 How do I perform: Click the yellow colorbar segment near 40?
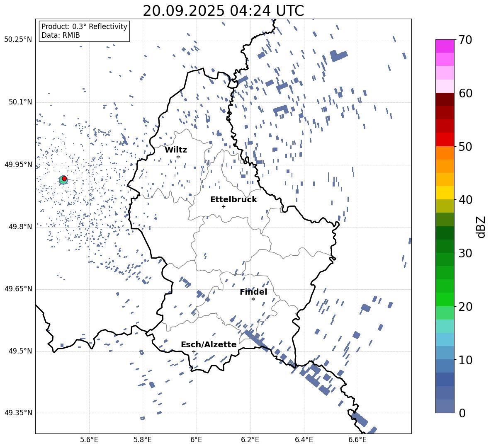445,193
